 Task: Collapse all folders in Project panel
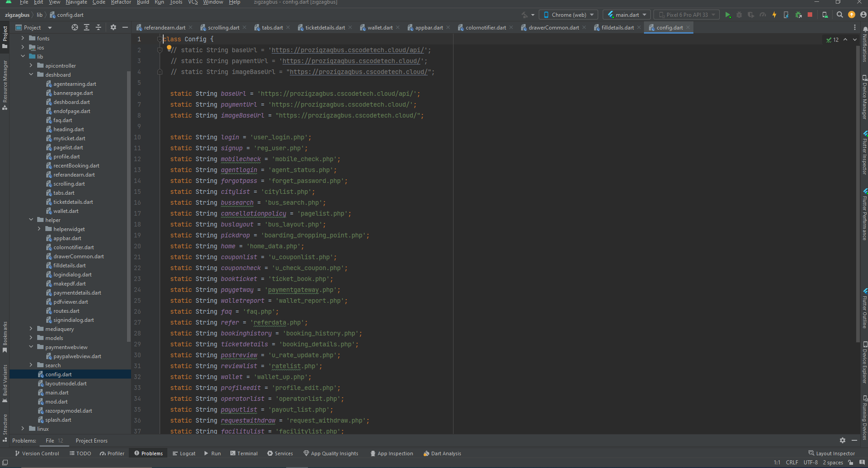[x=98, y=28]
